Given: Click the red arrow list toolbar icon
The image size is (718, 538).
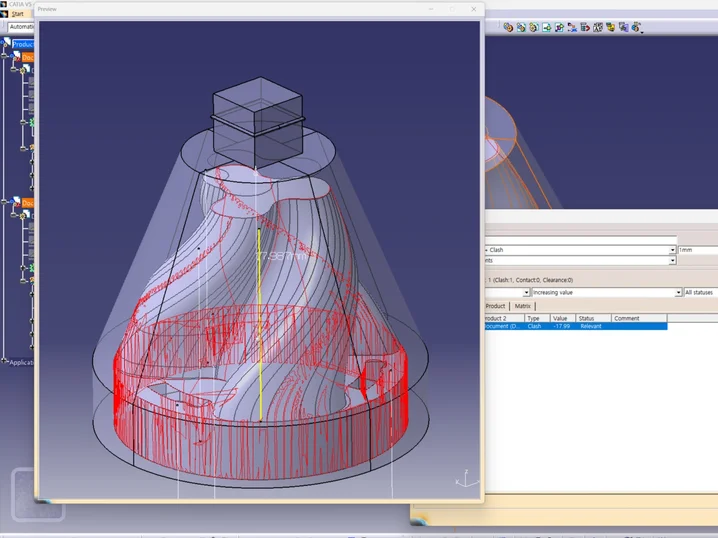Looking at the screenshot, I should [584, 28].
